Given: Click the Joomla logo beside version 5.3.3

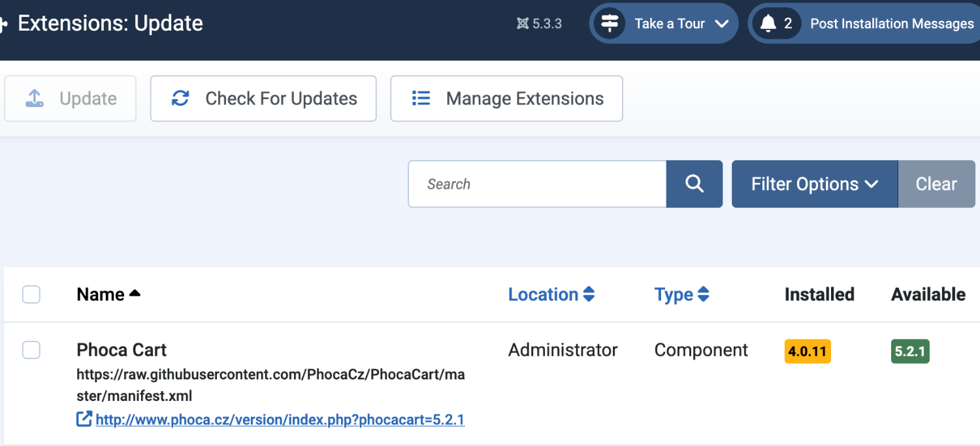Looking at the screenshot, I should [x=523, y=24].
